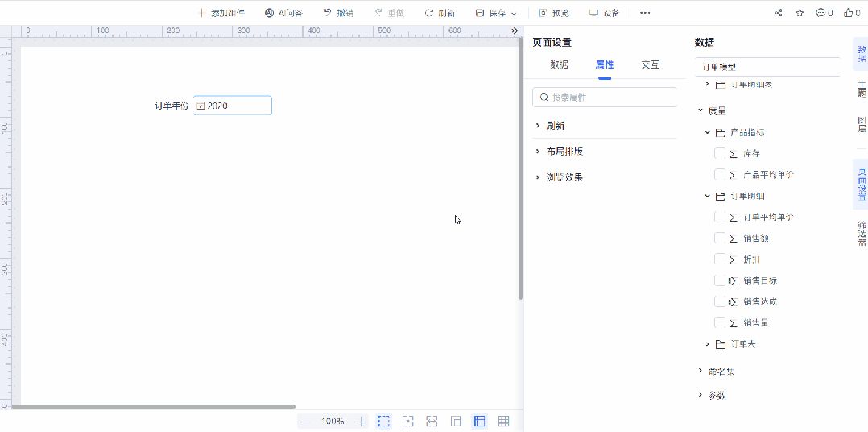
Task: Open the three-dot more options menu
Action: click(x=645, y=13)
